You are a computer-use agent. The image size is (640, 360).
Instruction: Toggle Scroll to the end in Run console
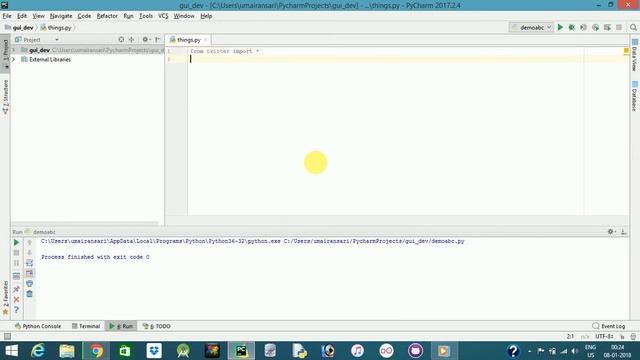(x=29, y=273)
